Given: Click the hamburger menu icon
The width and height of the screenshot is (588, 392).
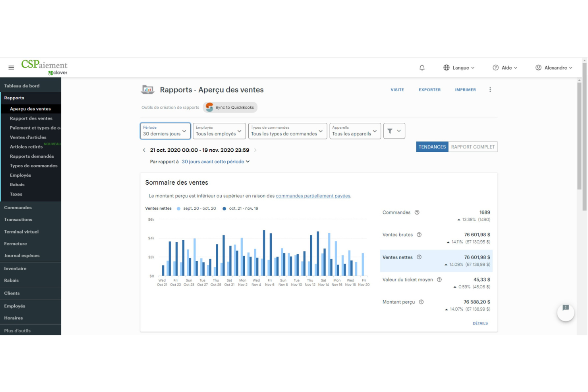Looking at the screenshot, I should pyautogui.click(x=11, y=68).
